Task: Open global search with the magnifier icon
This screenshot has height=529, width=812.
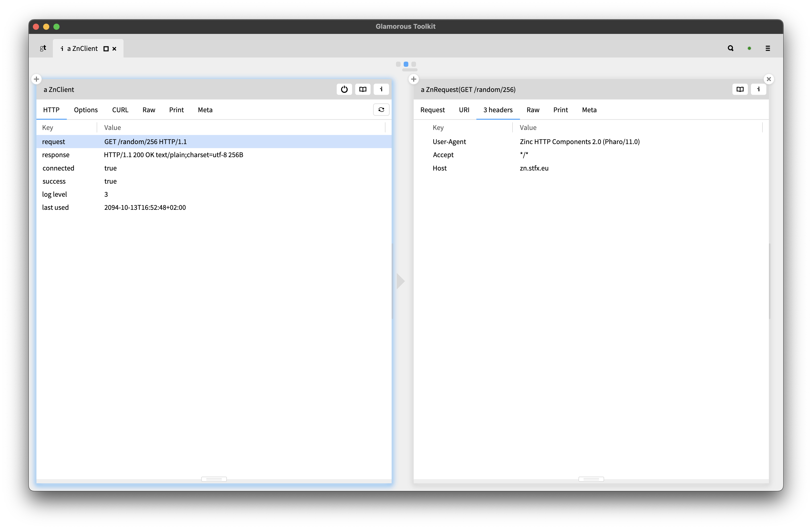Action: [730, 48]
